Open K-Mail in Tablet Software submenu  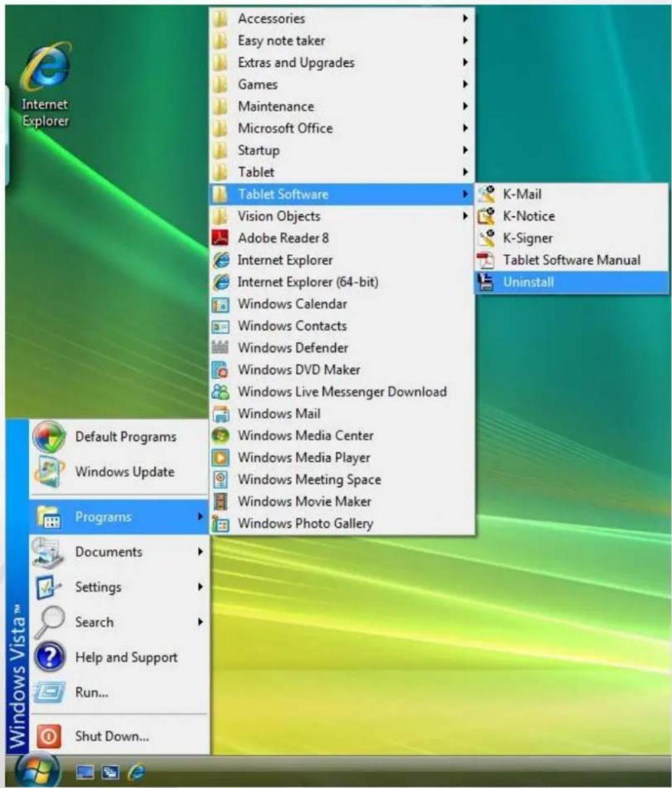tap(572, 194)
